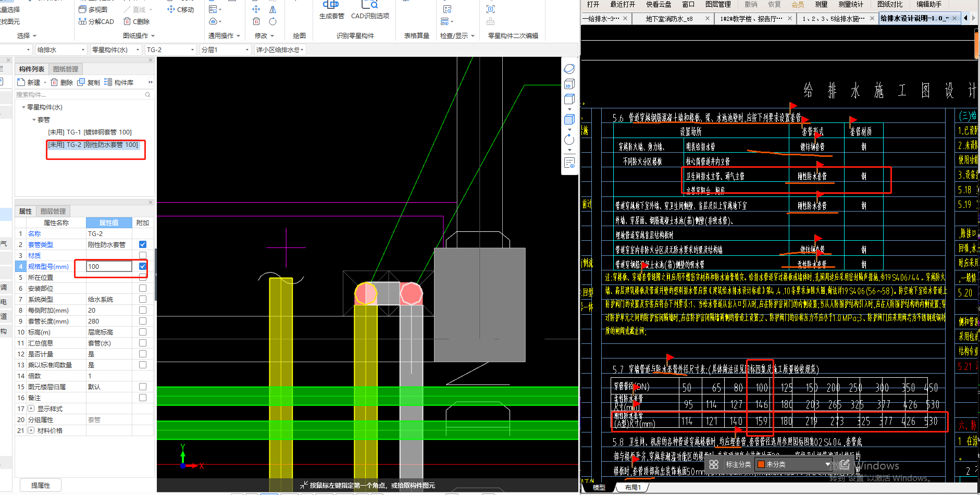
Task: Click the shaded cube display icon
Action: (x=569, y=119)
